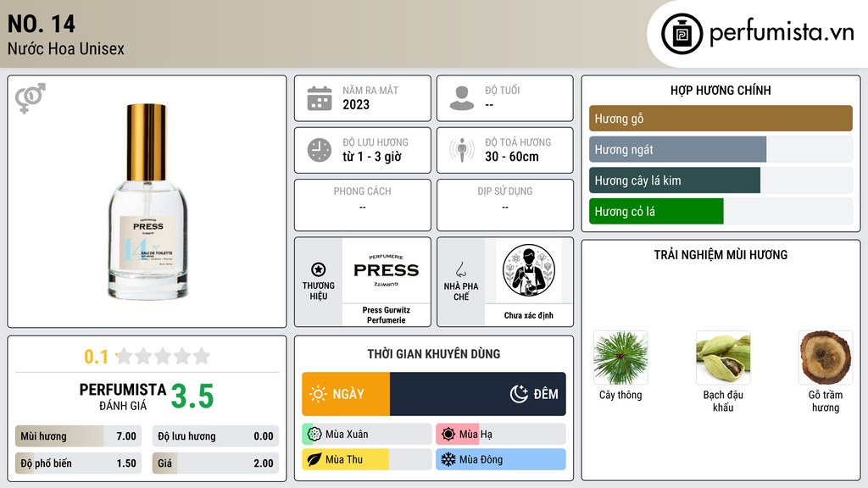The width and height of the screenshot is (868, 488).
Task: Click the star badge icon above Thương hiệu
Action: pos(319,269)
